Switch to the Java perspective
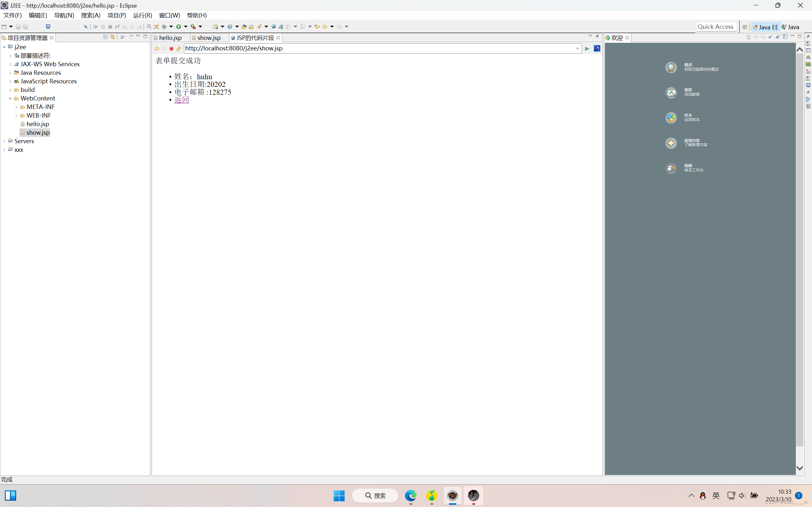 point(790,27)
